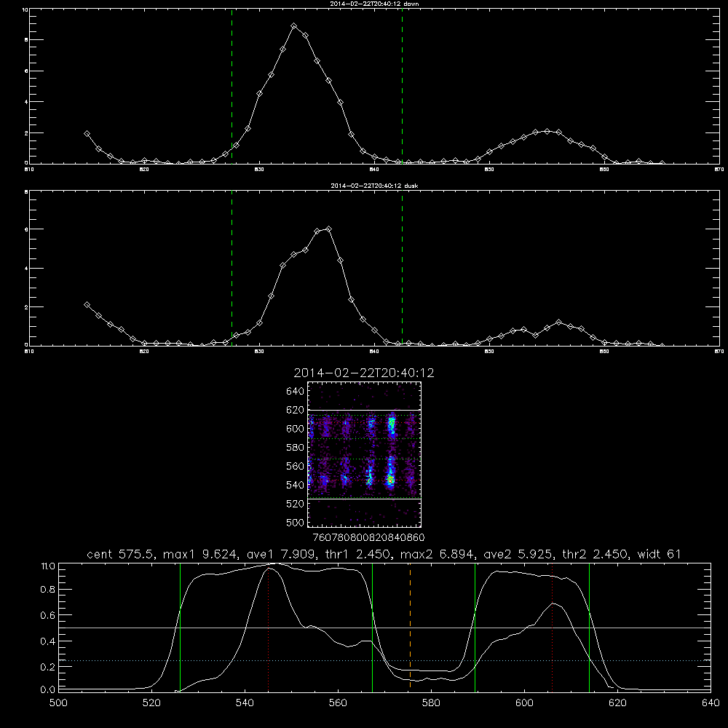The width and height of the screenshot is (728, 728).
Task: Click x-axis label 520 of bottom profile plot
Action: coord(151,703)
